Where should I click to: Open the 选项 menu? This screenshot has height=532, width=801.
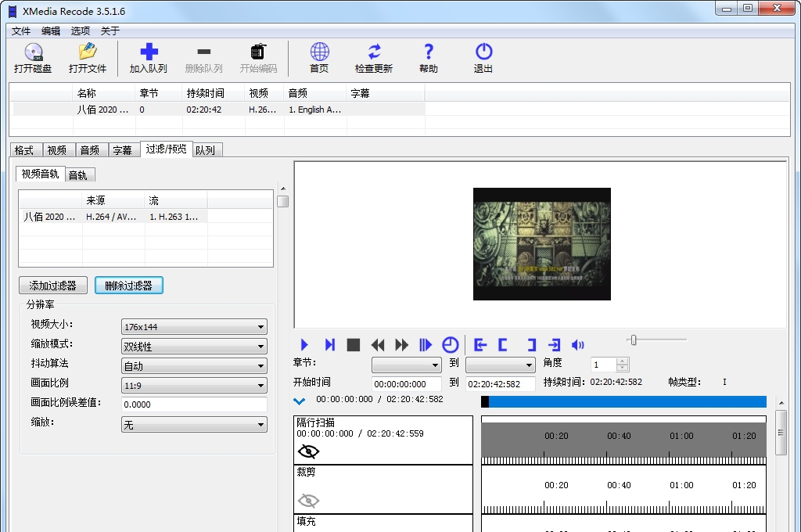[x=79, y=31]
